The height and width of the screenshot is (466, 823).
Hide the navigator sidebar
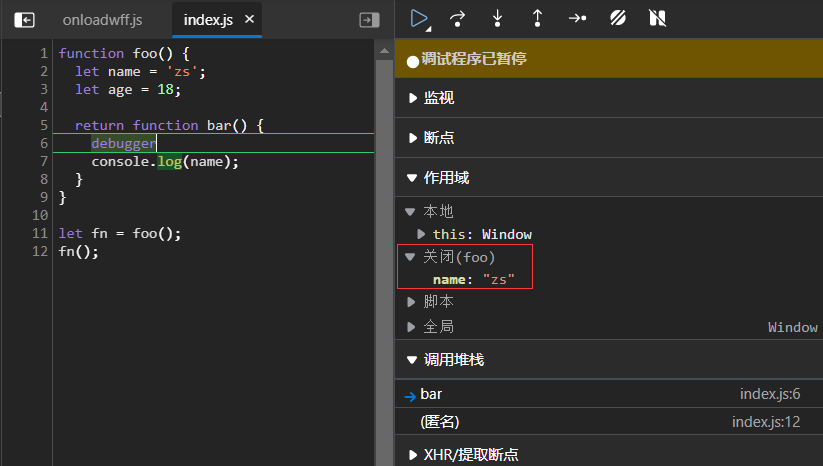pyautogui.click(x=24, y=20)
